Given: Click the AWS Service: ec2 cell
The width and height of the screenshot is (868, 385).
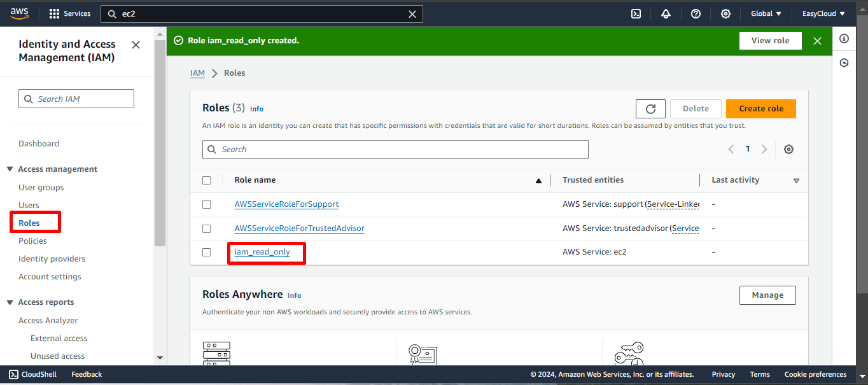Looking at the screenshot, I should tap(594, 252).
